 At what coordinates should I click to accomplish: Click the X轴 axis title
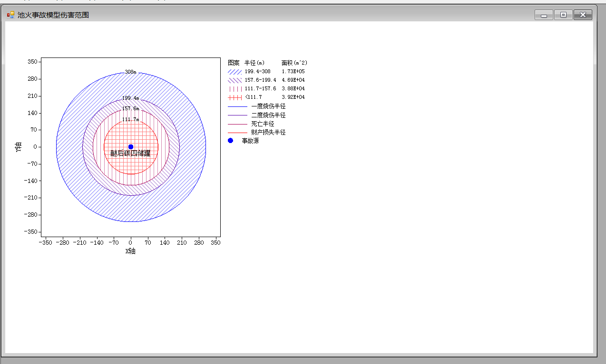[x=130, y=251]
